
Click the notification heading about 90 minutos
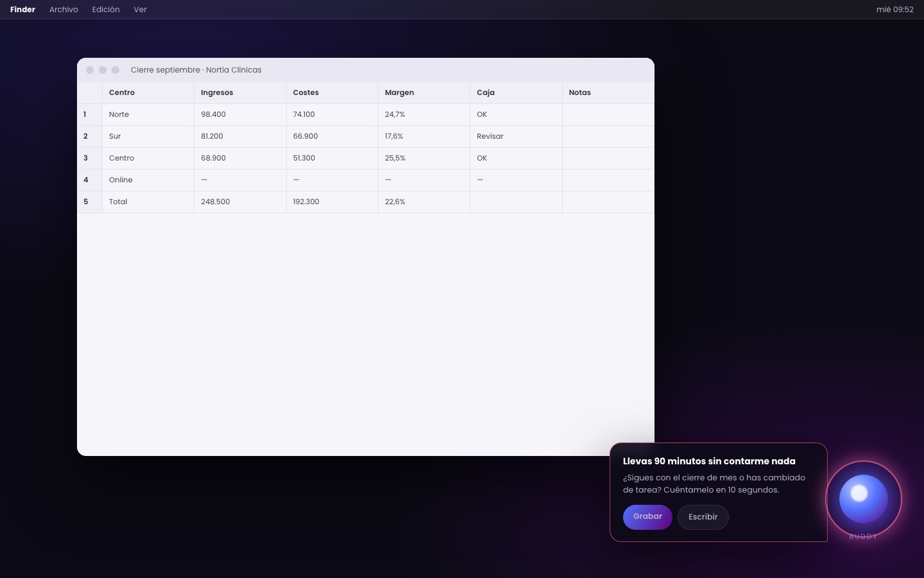709,461
